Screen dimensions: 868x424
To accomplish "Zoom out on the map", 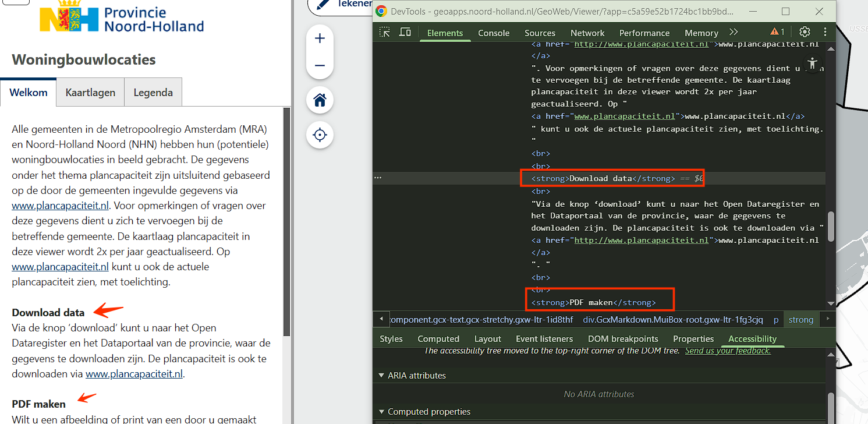I will (x=320, y=65).
